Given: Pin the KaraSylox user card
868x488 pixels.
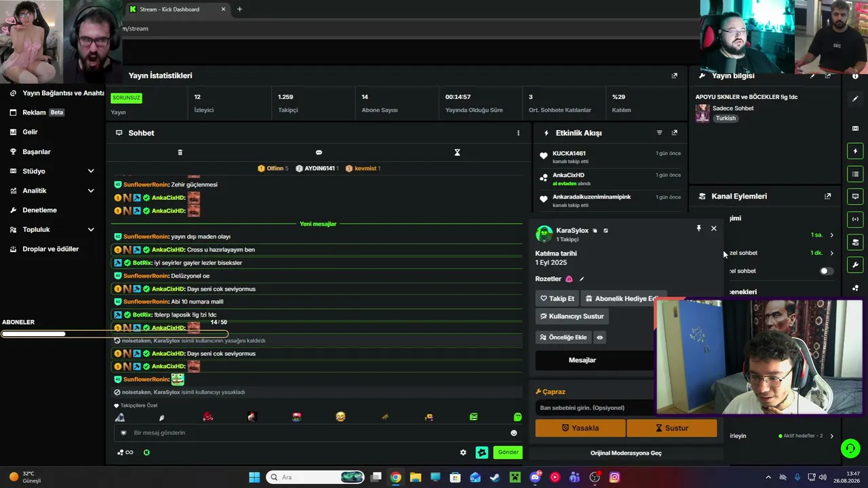Looking at the screenshot, I should coord(698,228).
